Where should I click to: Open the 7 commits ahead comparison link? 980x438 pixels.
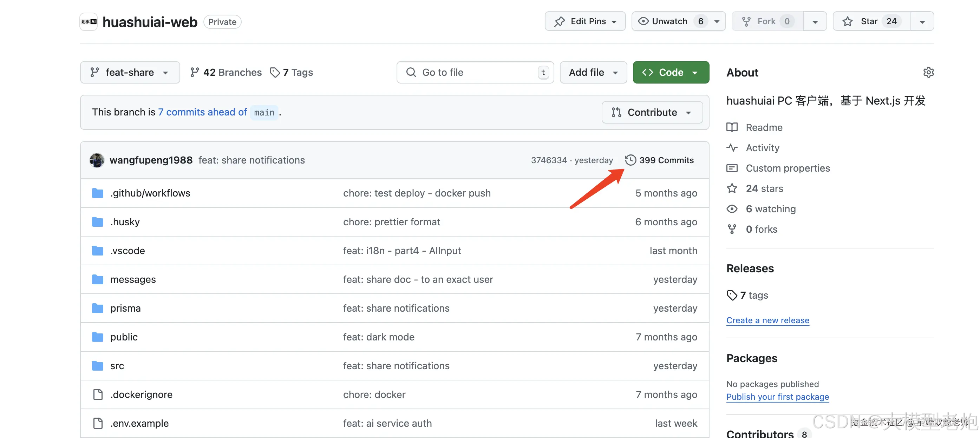[202, 112]
